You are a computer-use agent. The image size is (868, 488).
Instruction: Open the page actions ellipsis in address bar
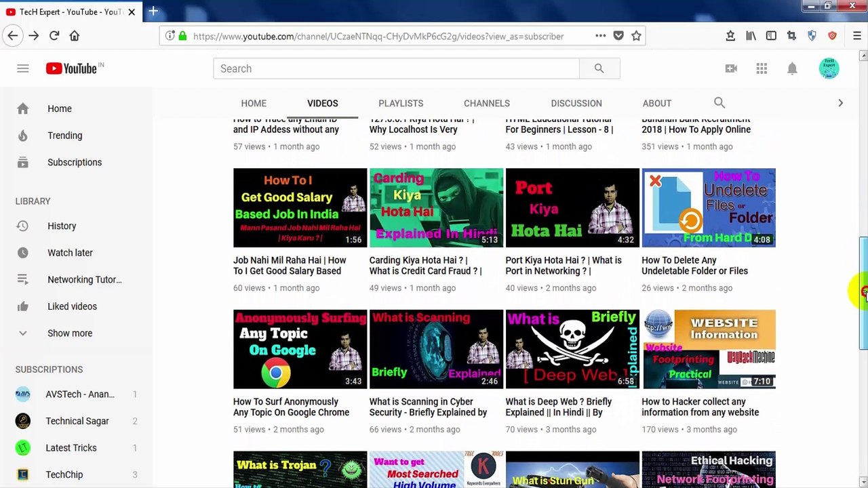(600, 36)
